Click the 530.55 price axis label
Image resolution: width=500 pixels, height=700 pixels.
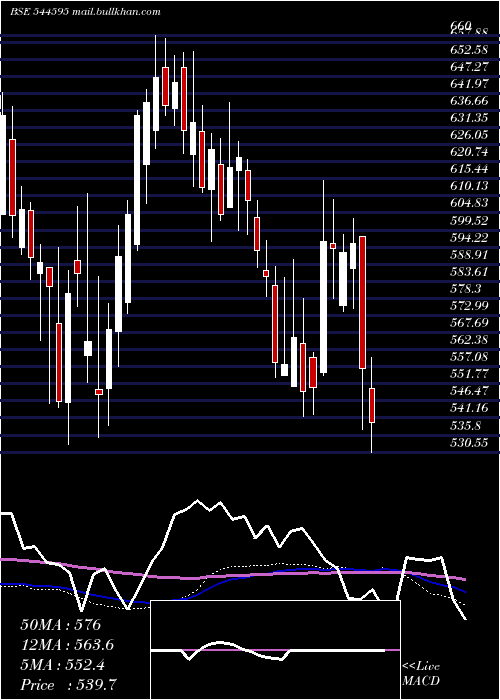469,443
